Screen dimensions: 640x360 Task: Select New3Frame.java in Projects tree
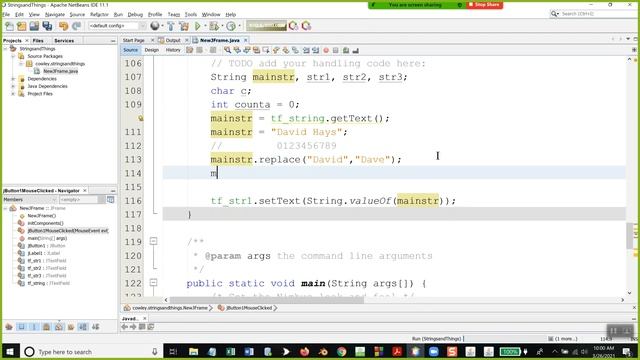[60, 71]
